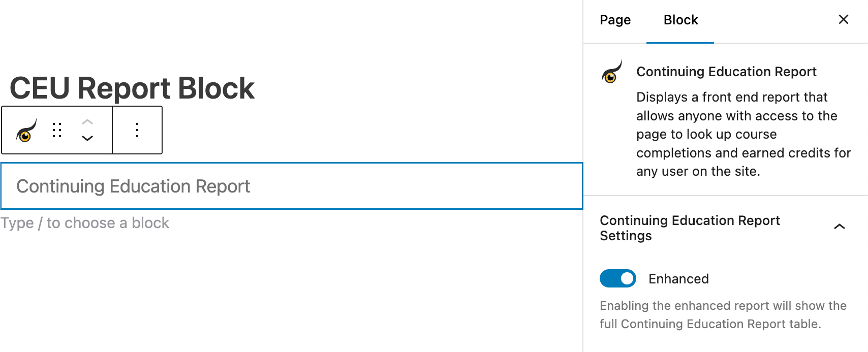Click the grayed-out move up arrow
Viewport: 868px width, 352px height.
(x=87, y=121)
